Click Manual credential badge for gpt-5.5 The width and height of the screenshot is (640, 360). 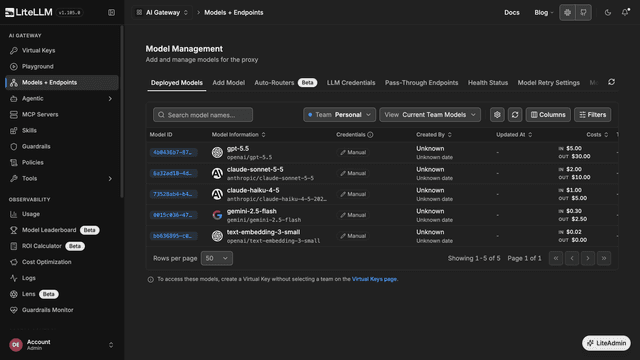tap(353, 152)
